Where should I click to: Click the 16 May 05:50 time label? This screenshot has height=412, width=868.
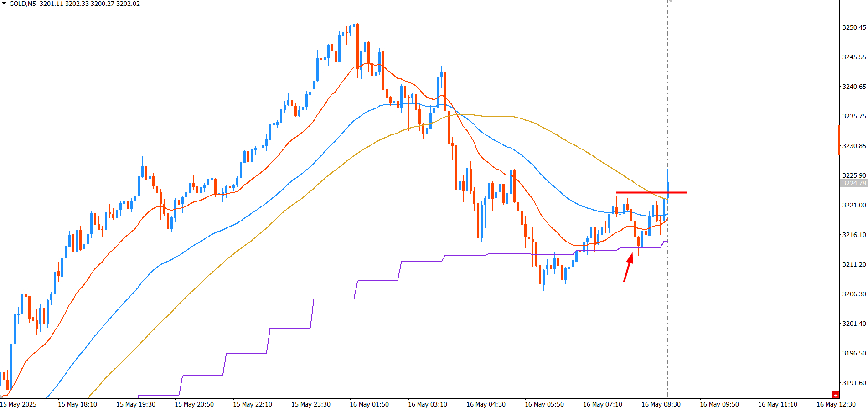pyautogui.click(x=544, y=404)
